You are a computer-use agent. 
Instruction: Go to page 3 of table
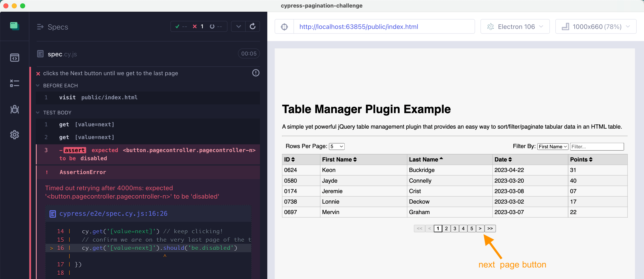click(454, 229)
